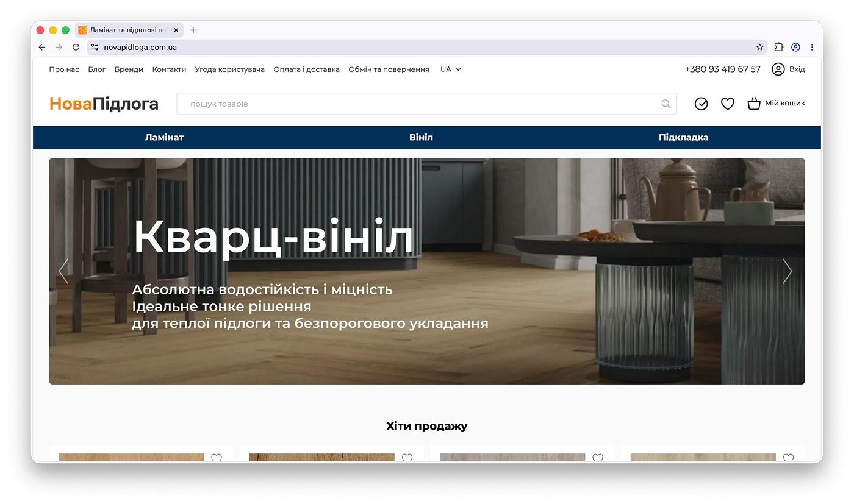Viewport: 854px width, 504px height.
Task: Bookmark this page with star icon
Action: 759,47
